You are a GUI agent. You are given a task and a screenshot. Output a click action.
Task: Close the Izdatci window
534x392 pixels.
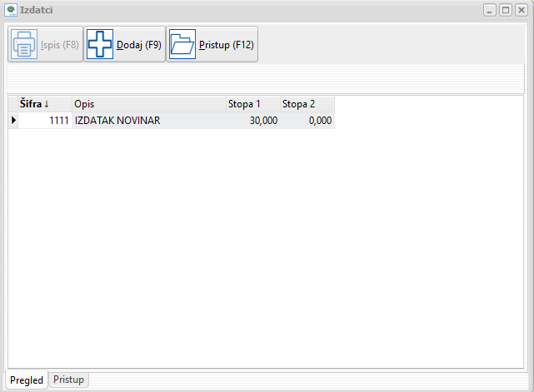coord(522,10)
